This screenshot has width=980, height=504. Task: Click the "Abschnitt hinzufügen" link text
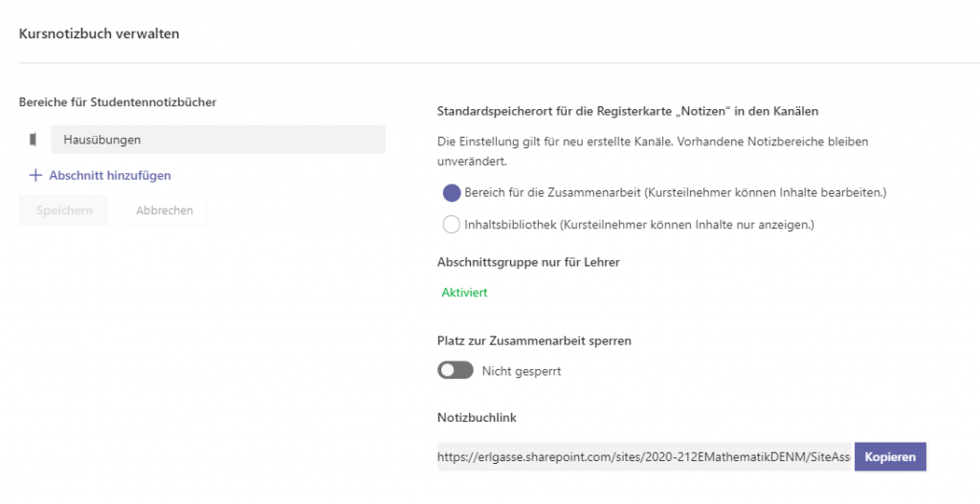[x=110, y=175]
